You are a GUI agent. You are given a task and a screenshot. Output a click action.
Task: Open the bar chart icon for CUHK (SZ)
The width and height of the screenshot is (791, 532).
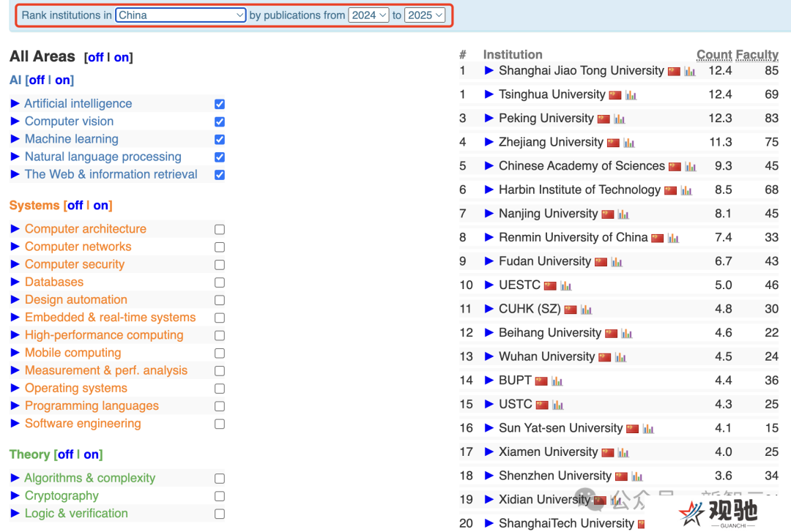point(586,310)
